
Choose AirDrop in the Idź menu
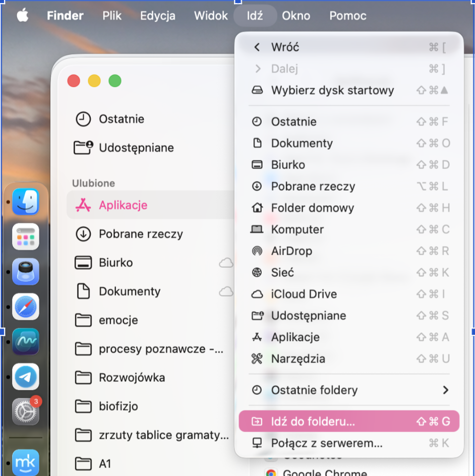(x=349, y=251)
